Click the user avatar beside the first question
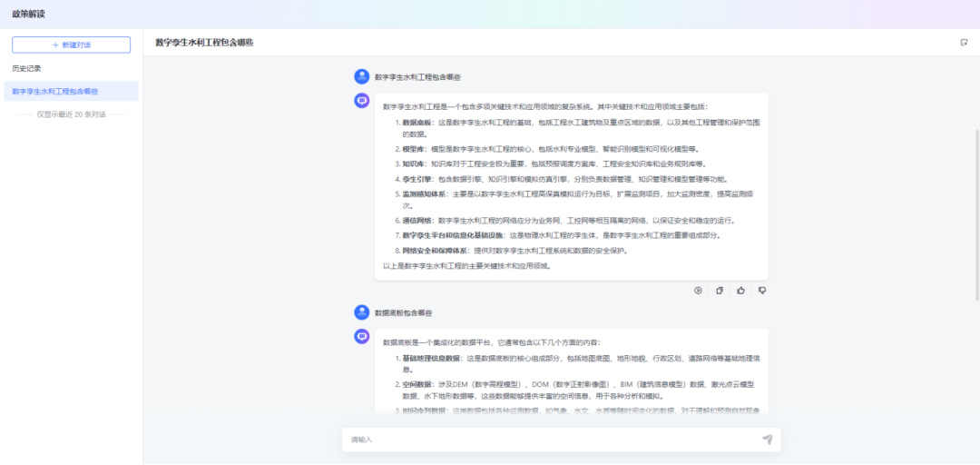The width and height of the screenshot is (980, 465). [x=361, y=77]
